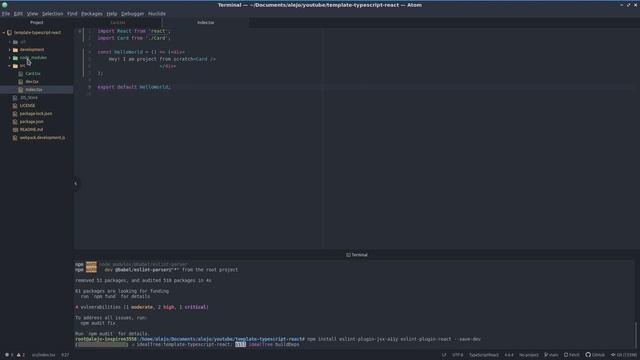Change the UTF-8 file encoding
This screenshot has height=360, width=640.
coord(458,355)
